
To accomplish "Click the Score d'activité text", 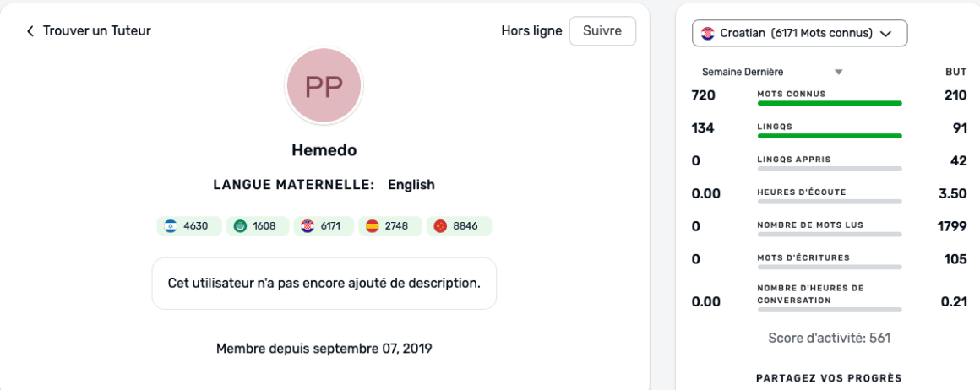I will click(x=829, y=339).
